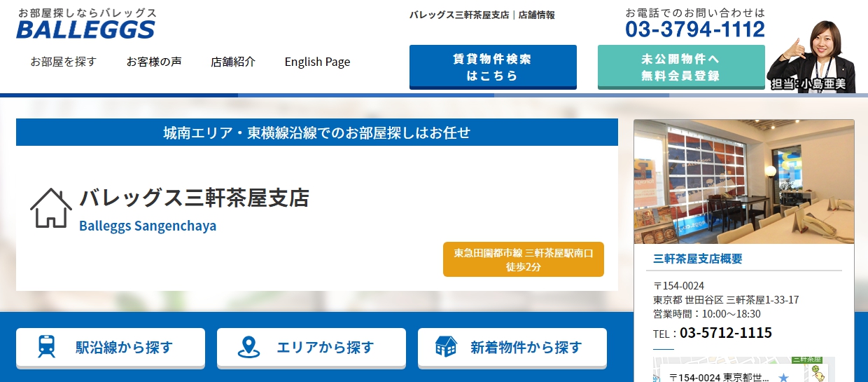This screenshot has width=868, height=382.
Task: Click the phone number 03-3794-1112
Action: 695,29
